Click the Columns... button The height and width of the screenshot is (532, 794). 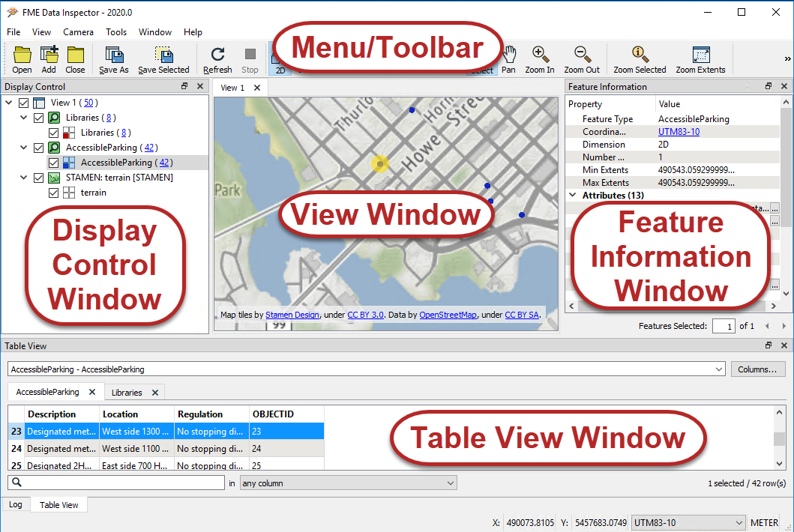coord(757,369)
